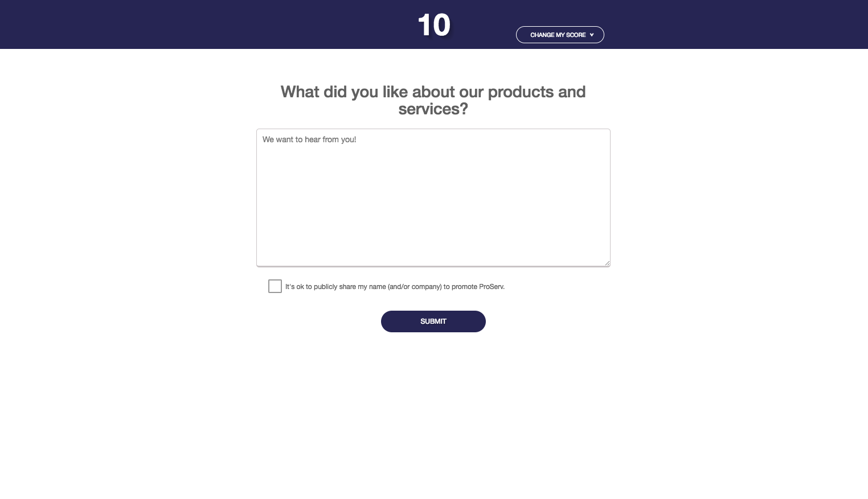The height and width of the screenshot is (499, 868).
Task: Click the 'We want to hear from you!' placeholder
Action: pos(309,139)
